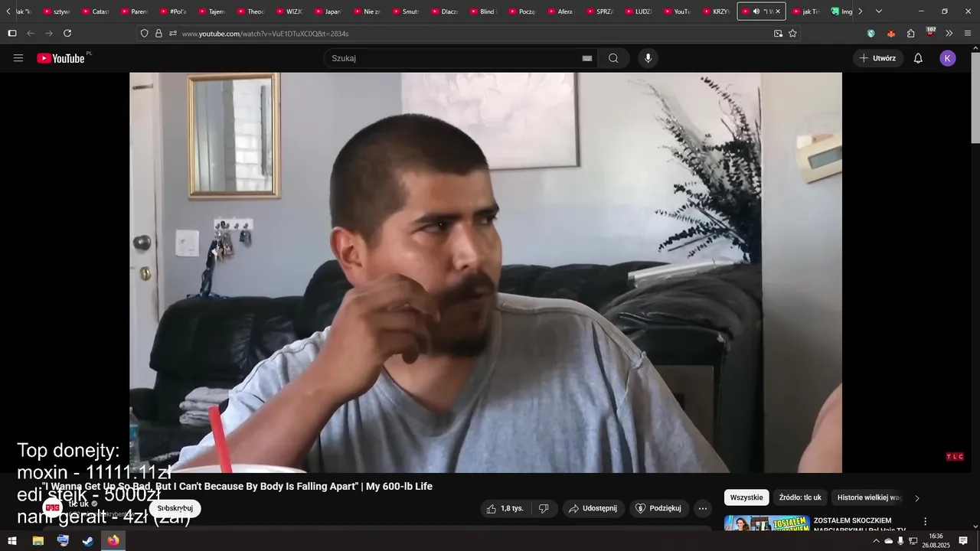Click the video player to pause
This screenshot has height=551, width=980.
click(x=485, y=272)
